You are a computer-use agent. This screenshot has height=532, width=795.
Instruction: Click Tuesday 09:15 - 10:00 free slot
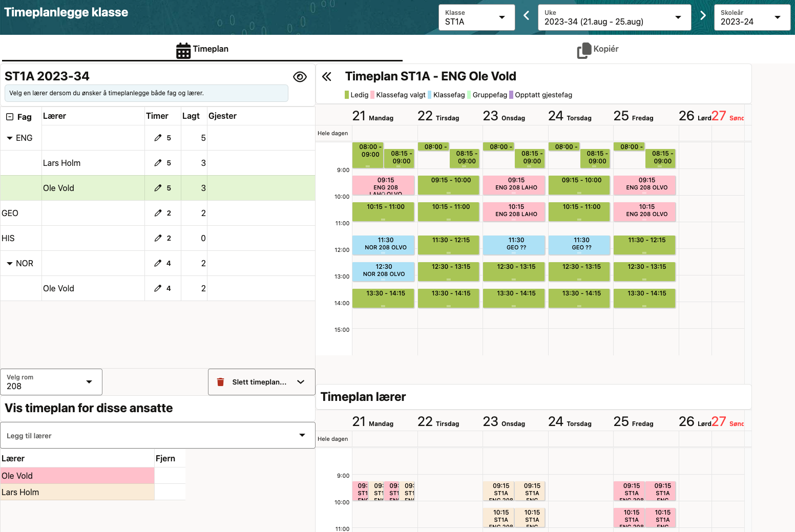pos(449,185)
